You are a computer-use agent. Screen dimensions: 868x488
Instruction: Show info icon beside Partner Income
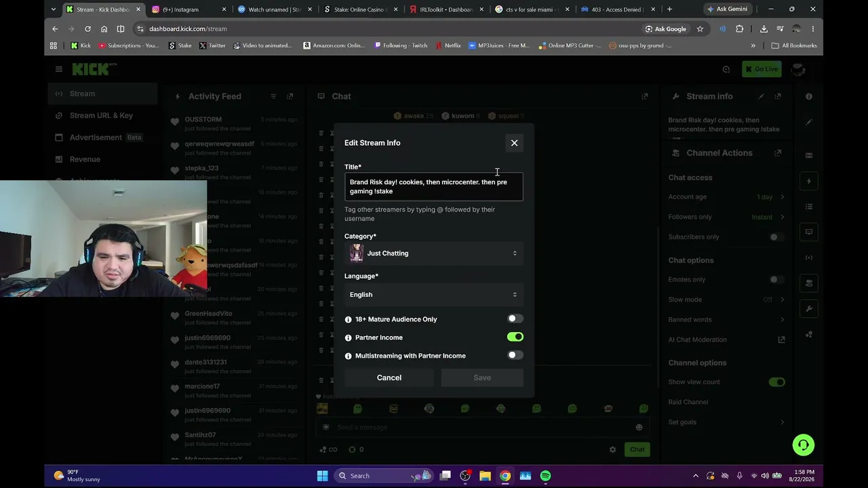(348, 338)
